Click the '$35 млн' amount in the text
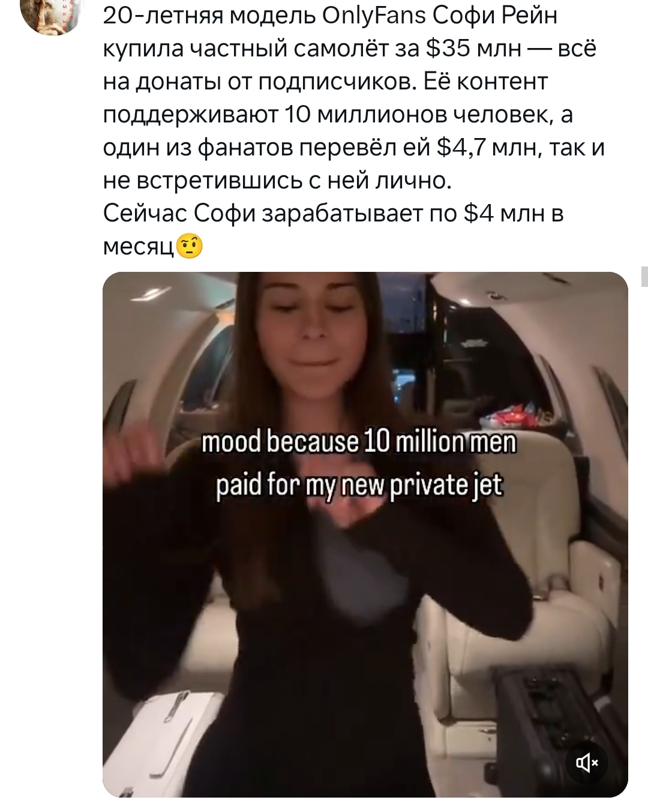648x812 pixels. pos(473,49)
